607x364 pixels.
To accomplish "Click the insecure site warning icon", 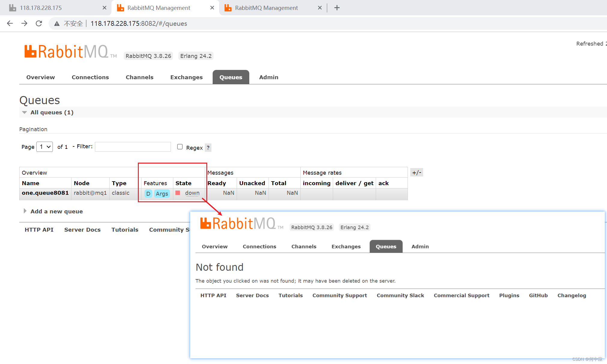I will [x=57, y=24].
